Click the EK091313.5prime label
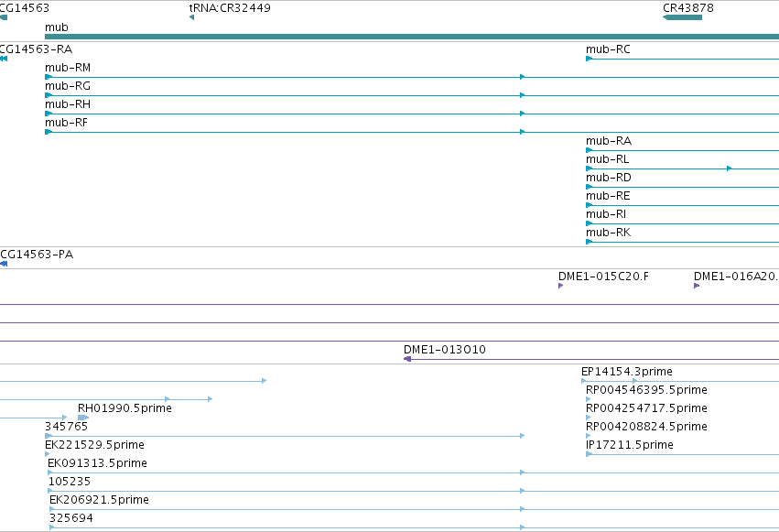779x532 pixels. pos(97,463)
